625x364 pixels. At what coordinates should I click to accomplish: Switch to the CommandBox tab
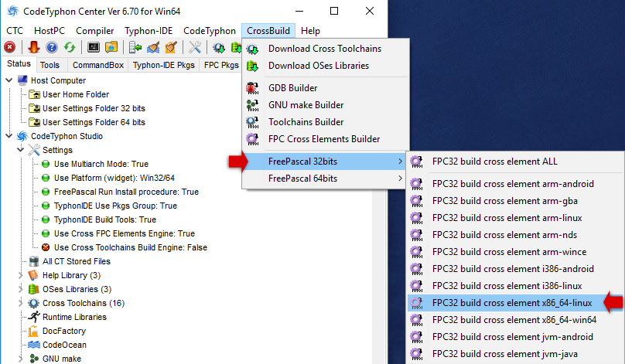97,66
